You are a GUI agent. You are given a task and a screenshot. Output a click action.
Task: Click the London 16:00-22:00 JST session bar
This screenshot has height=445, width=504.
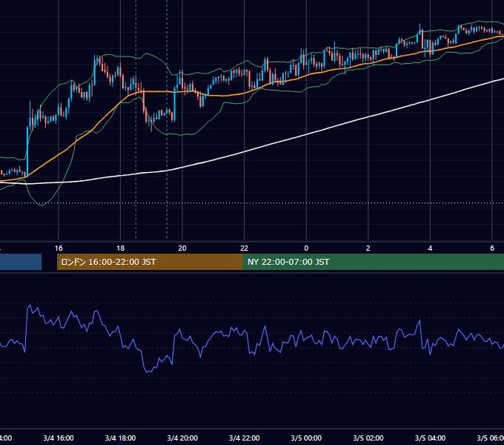pos(150,262)
